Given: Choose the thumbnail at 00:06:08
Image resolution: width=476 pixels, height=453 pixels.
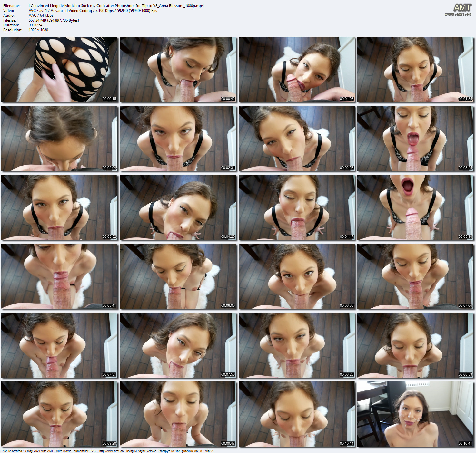Looking at the screenshot, I should [x=178, y=276].
